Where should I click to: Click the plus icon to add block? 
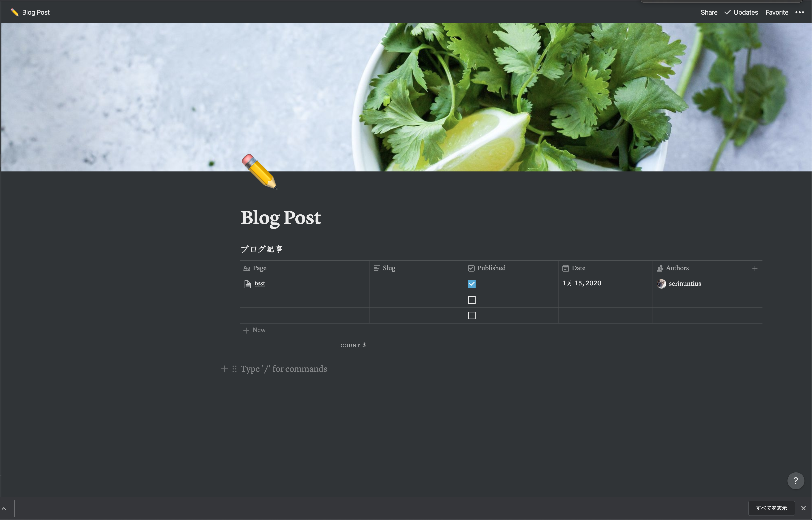click(x=224, y=369)
